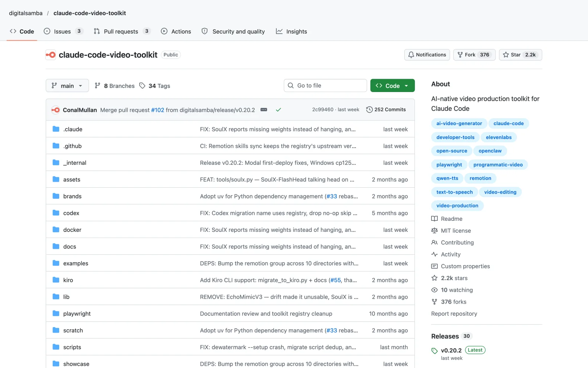Open the examples folder

(x=76, y=263)
